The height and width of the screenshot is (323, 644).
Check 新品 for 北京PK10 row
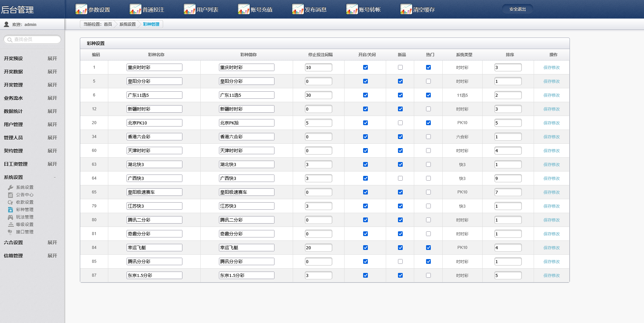point(400,123)
